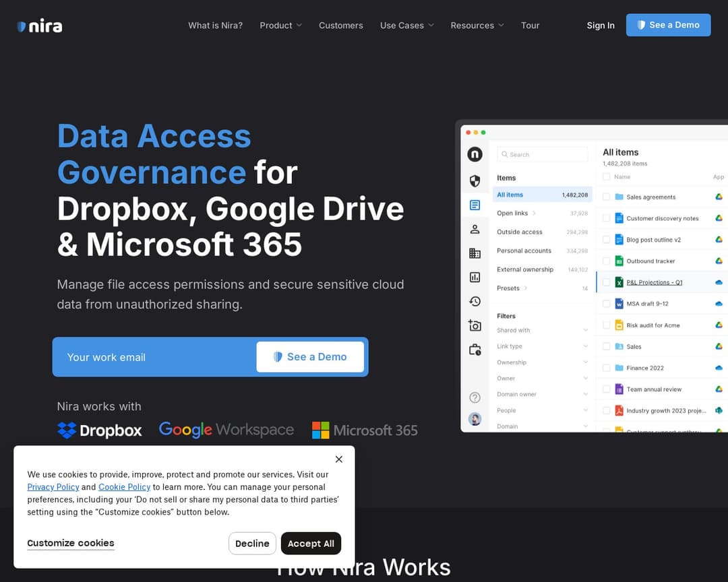Click the Nira logo in the header
728x582 pixels.
(x=40, y=26)
